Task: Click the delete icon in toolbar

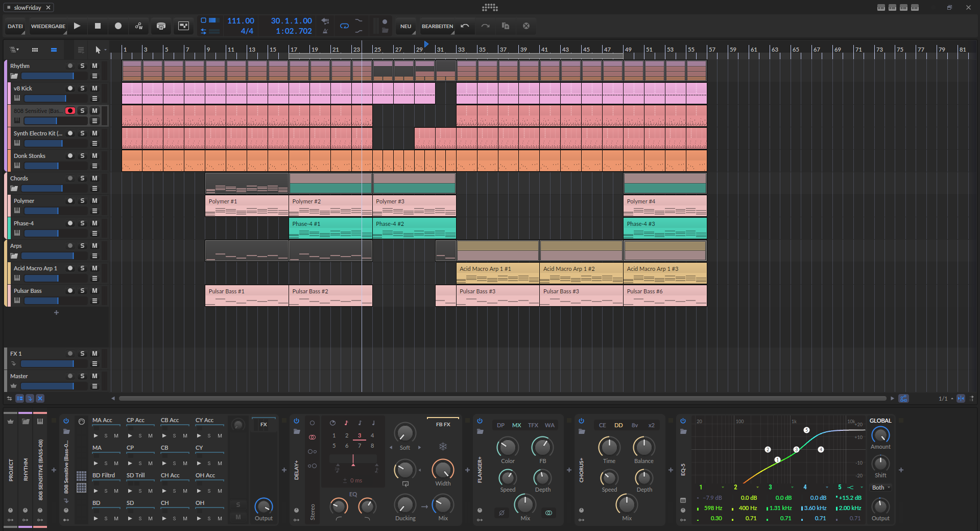Action: (x=526, y=26)
